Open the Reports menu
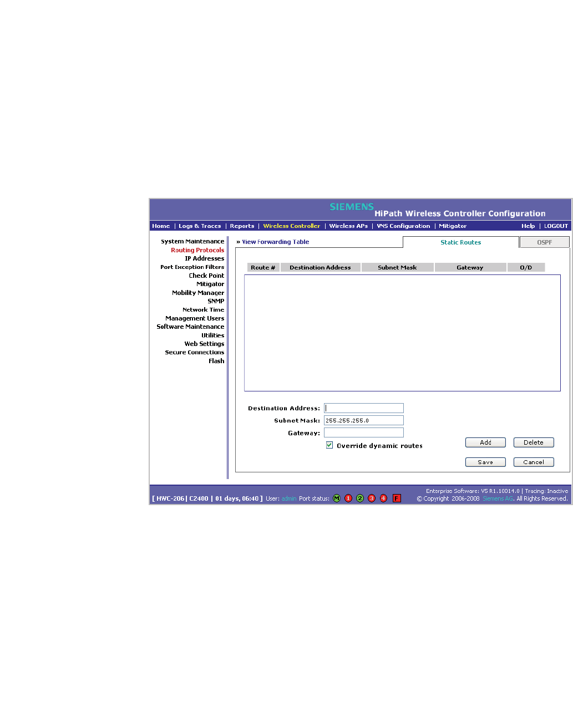The image size is (573, 728). (x=242, y=226)
